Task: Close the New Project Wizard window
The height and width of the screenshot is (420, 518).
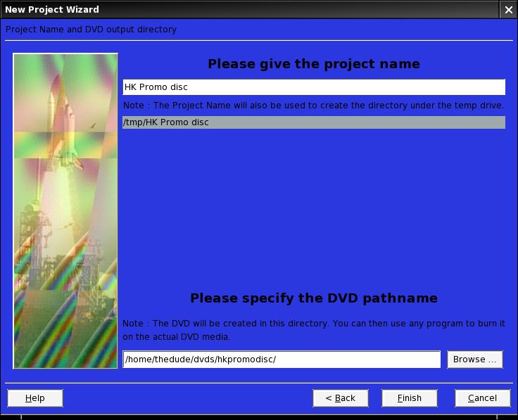Action: pos(509,10)
